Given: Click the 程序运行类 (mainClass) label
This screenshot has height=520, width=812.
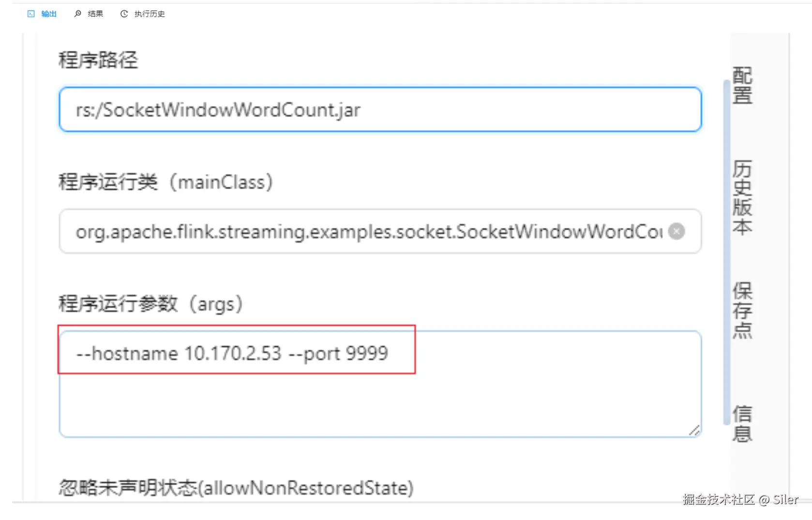Looking at the screenshot, I should point(165,182).
